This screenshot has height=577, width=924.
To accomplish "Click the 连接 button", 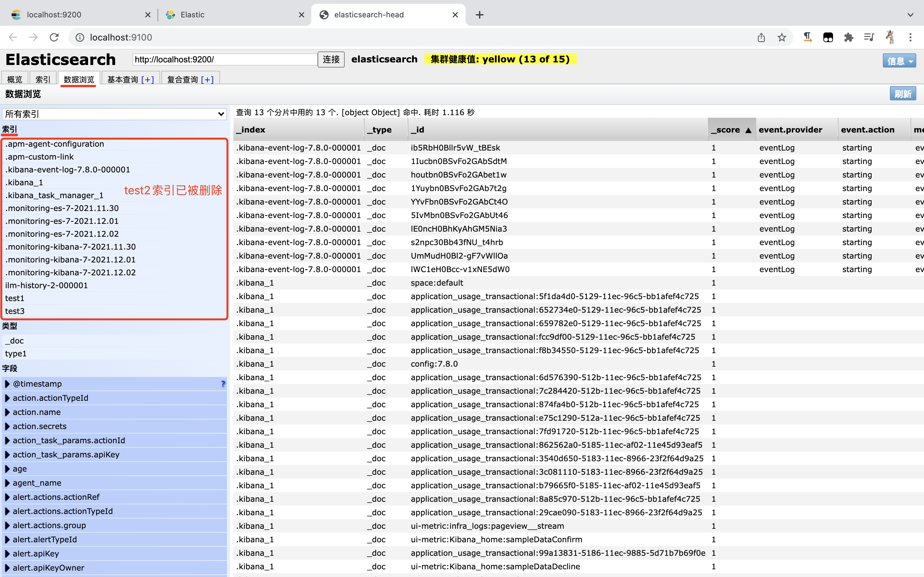I will [x=331, y=59].
